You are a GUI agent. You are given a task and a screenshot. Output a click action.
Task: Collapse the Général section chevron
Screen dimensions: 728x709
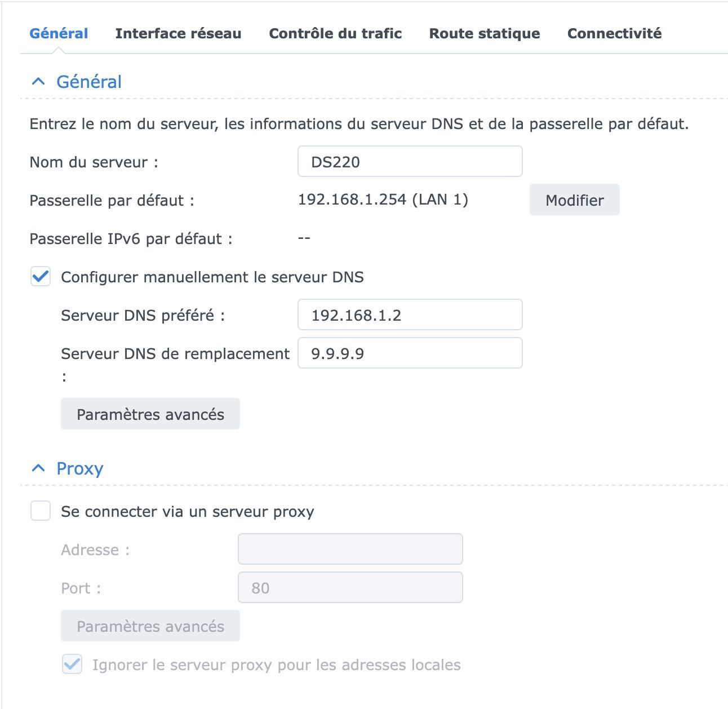tap(38, 82)
